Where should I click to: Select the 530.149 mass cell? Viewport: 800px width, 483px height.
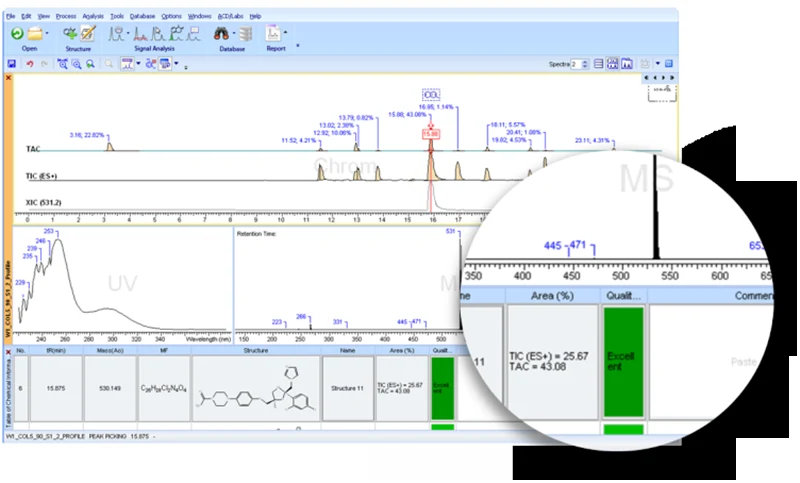110,388
